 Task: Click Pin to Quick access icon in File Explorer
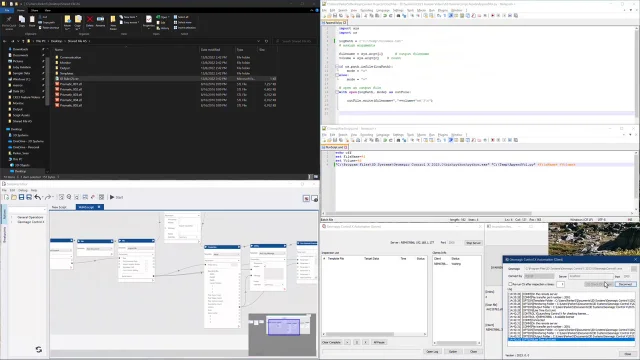point(8,22)
